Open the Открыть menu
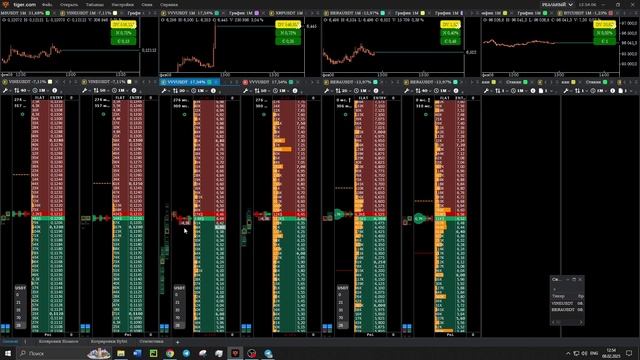Viewport: 640px width, 360px height. pos(69,4)
